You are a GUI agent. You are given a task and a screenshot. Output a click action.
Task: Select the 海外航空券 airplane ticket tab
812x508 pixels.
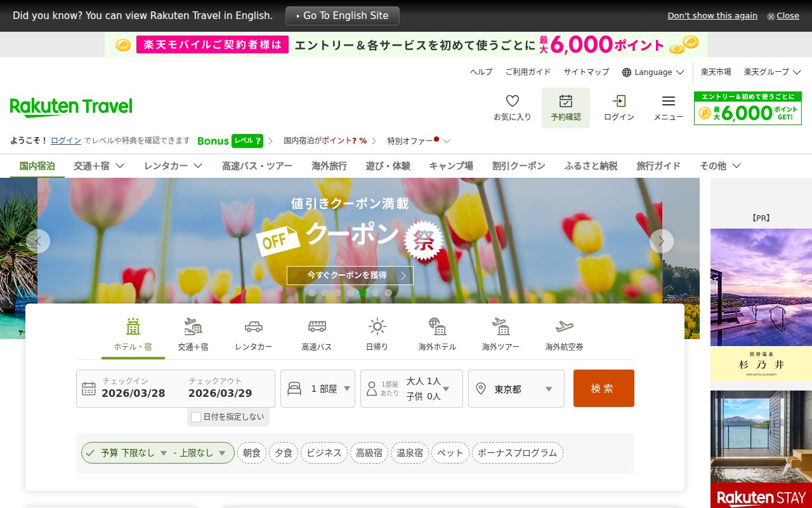pos(564,335)
